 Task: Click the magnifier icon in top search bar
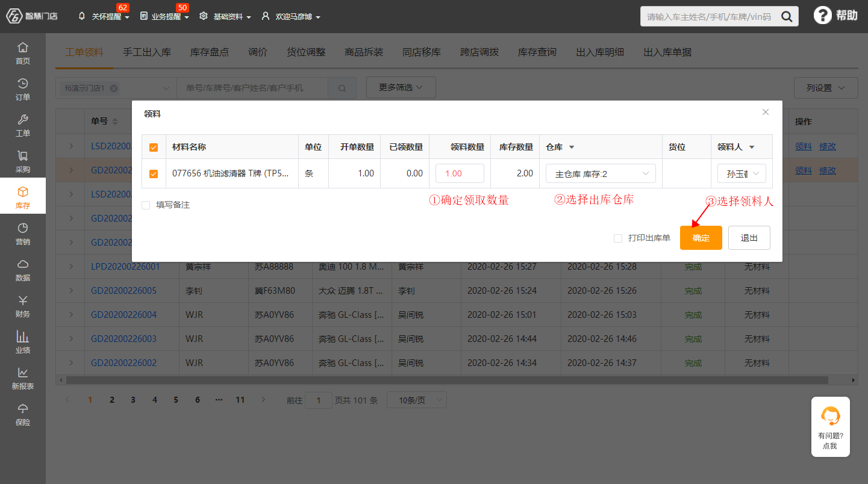point(786,17)
